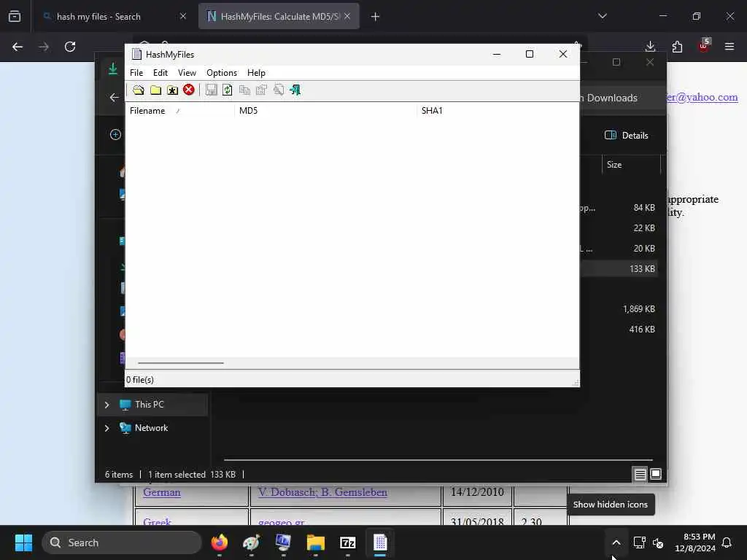Click the muted volume icon in the tray
The width and height of the screenshot is (747, 560).
(x=658, y=542)
